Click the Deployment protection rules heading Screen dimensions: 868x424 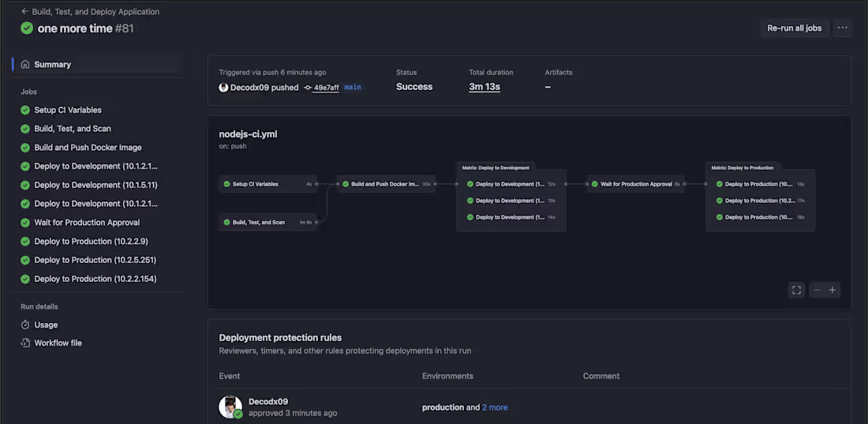click(280, 337)
